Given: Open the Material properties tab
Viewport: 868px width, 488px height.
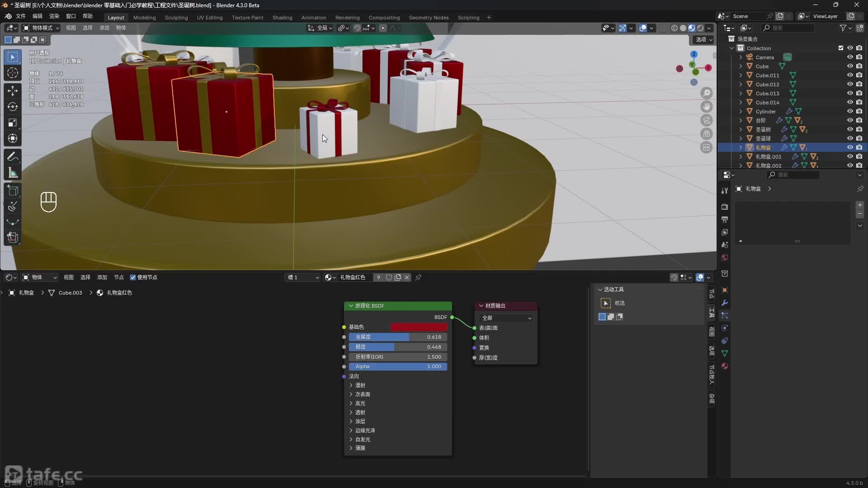Looking at the screenshot, I should pyautogui.click(x=725, y=366).
